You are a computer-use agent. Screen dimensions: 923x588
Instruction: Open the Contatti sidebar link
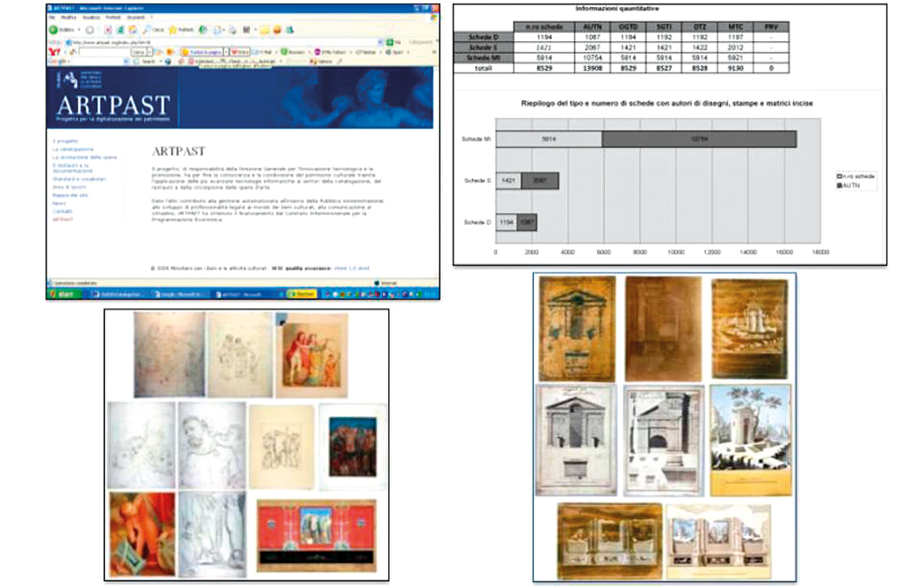click(63, 212)
